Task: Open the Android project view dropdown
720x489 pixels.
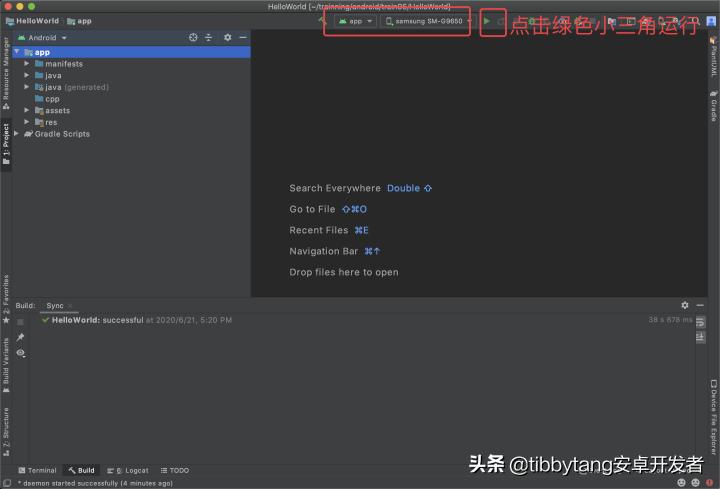Action: [42, 38]
